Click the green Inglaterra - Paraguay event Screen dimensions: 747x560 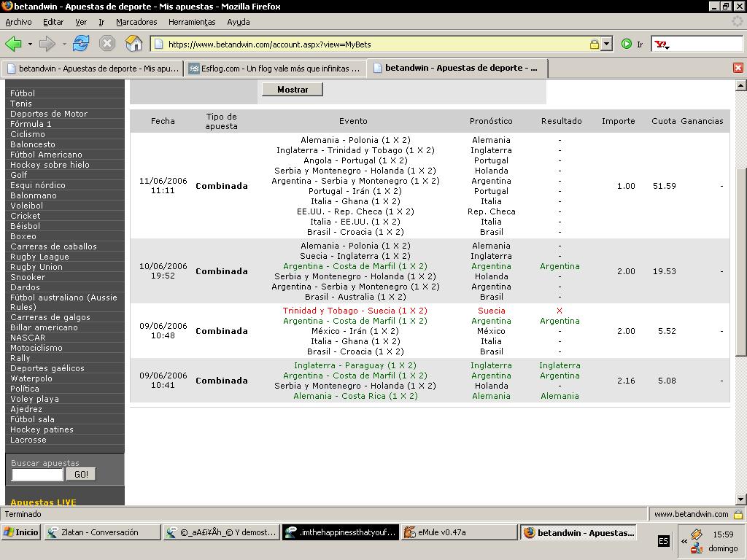click(x=355, y=365)
